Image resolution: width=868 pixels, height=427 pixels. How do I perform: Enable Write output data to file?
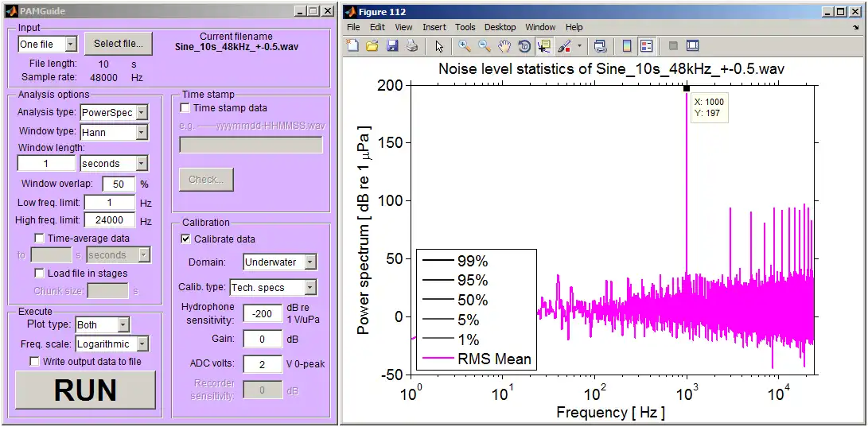pos(34,362)
